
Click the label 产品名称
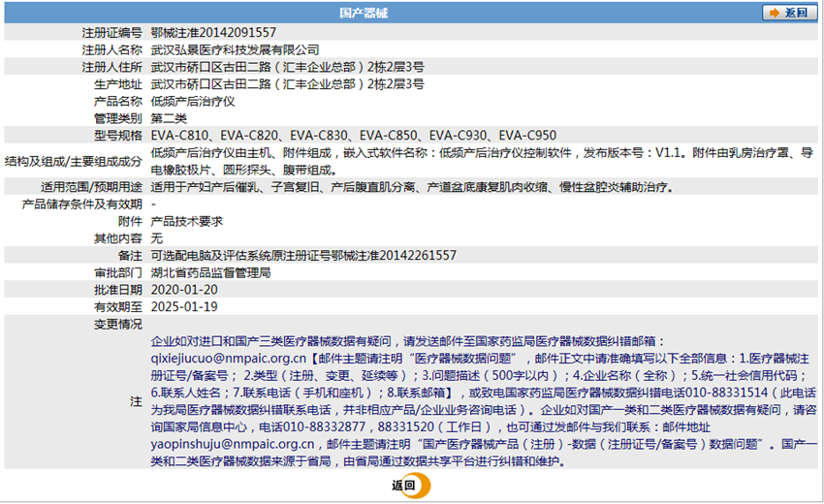118,102
